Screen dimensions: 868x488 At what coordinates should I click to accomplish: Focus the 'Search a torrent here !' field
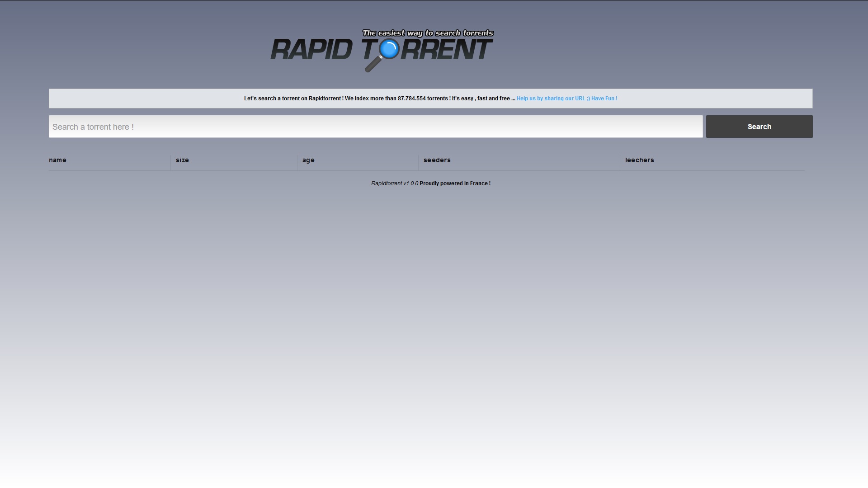(376, 127)
